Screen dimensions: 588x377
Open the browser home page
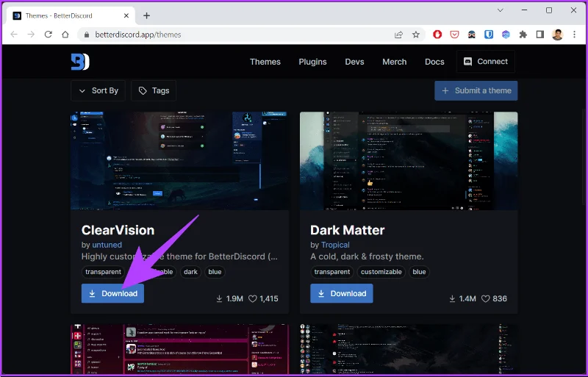point(65,35)
